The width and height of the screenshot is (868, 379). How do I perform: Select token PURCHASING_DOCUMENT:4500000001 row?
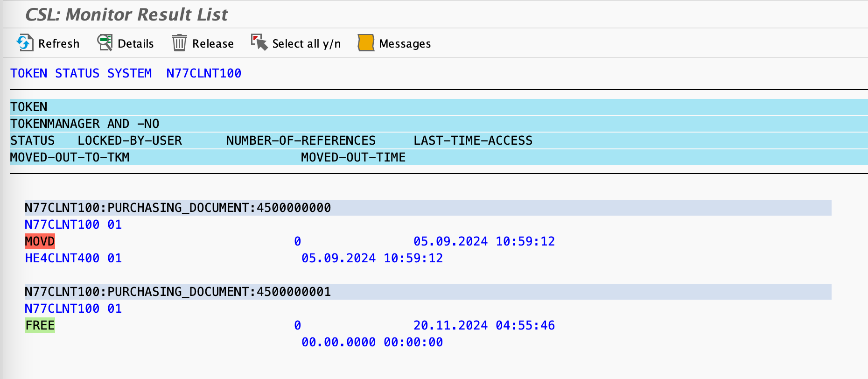click(x=178, y=292)
